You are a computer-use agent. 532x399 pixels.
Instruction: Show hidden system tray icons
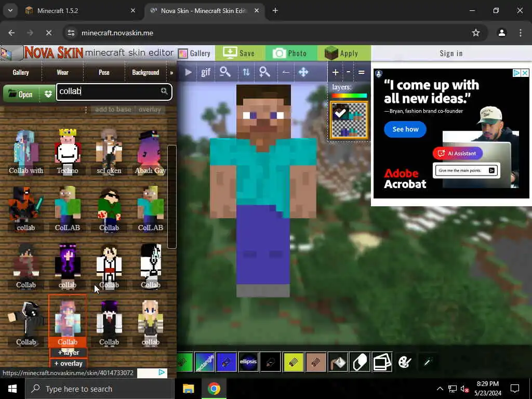[x=440, y=389]
